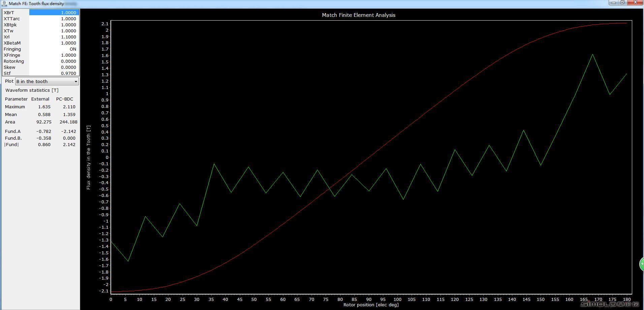Restore the Match FE window size
The height and width of the screenshot is (310, 644).
point(622,3)
